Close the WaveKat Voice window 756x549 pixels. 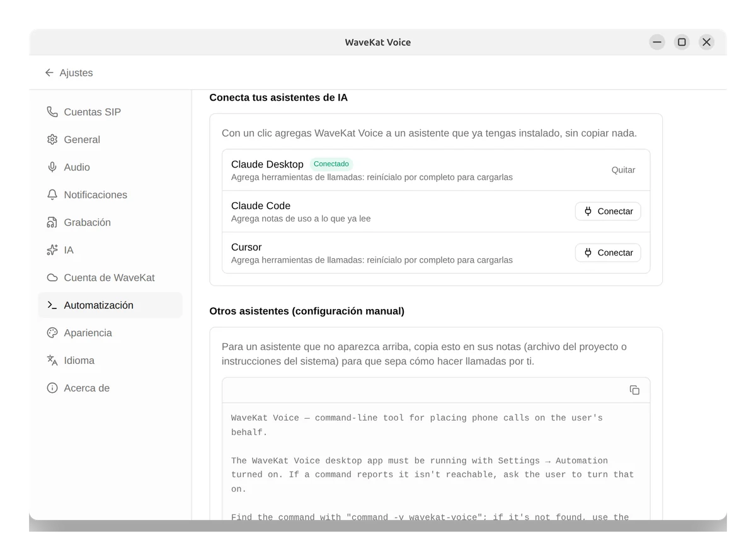(x=706, y=42)
